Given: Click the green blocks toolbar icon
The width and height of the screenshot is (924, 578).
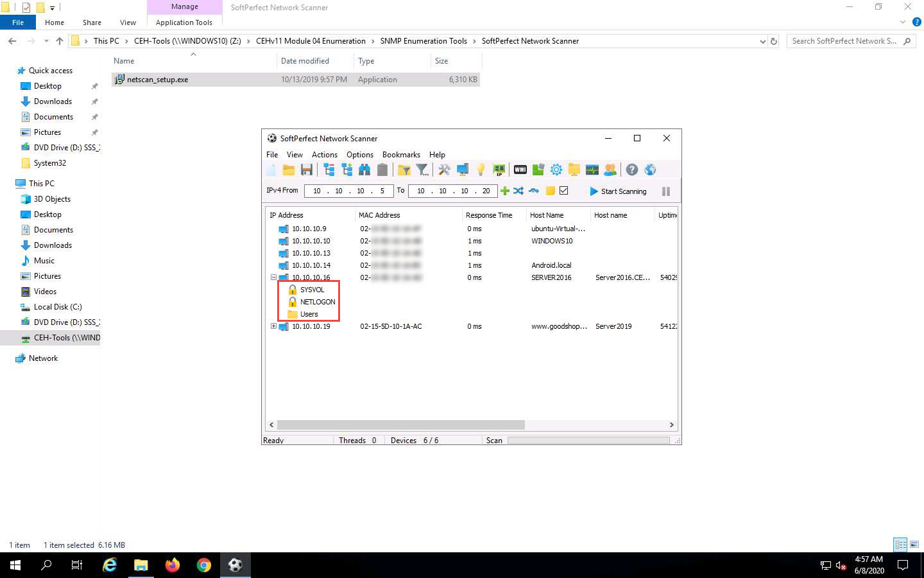Looking at the screenshot, I should (x=538, y=170).
